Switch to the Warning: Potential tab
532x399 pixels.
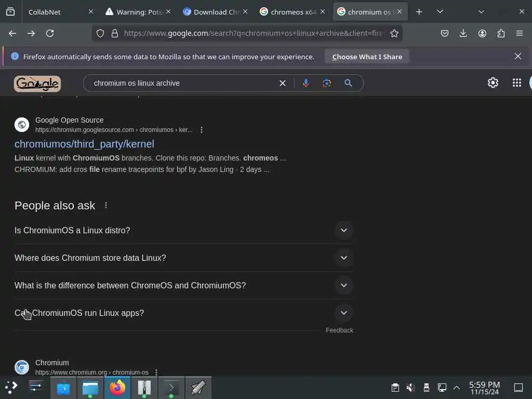[x=139, y=12]
